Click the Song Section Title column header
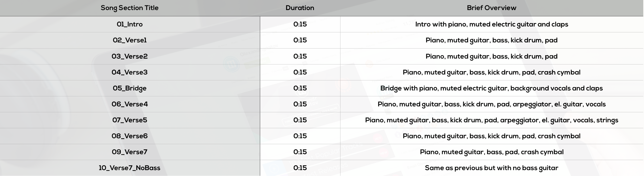 (129, 8)
